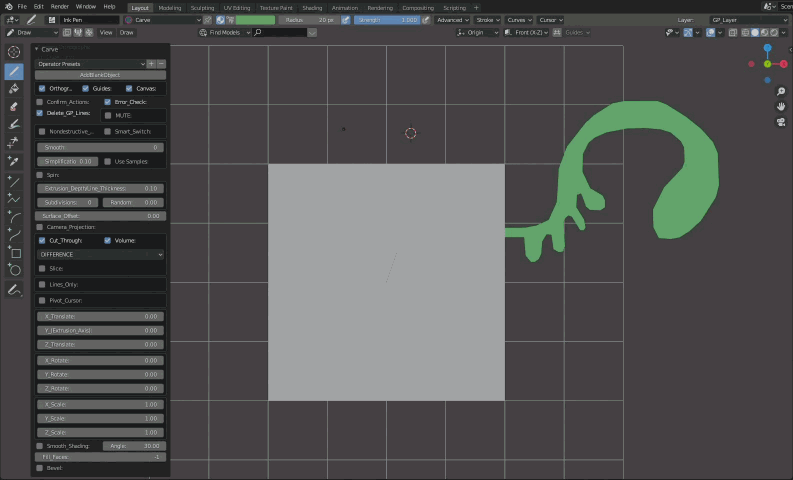Viewport: 793px width, 480px height.
Task: Select the Fill bucket tool
Action: 14,88
